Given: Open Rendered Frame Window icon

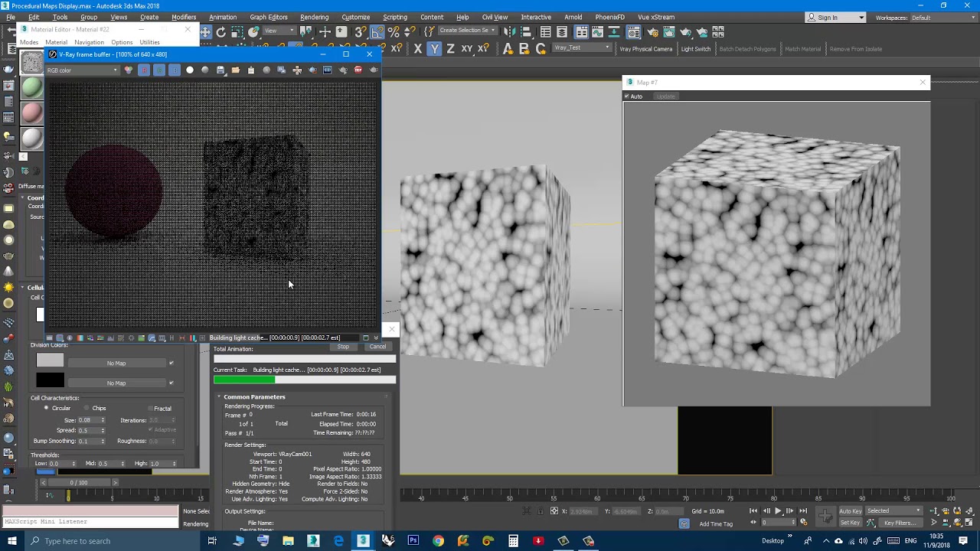Looking at the screenshot, I should point(670,32).
